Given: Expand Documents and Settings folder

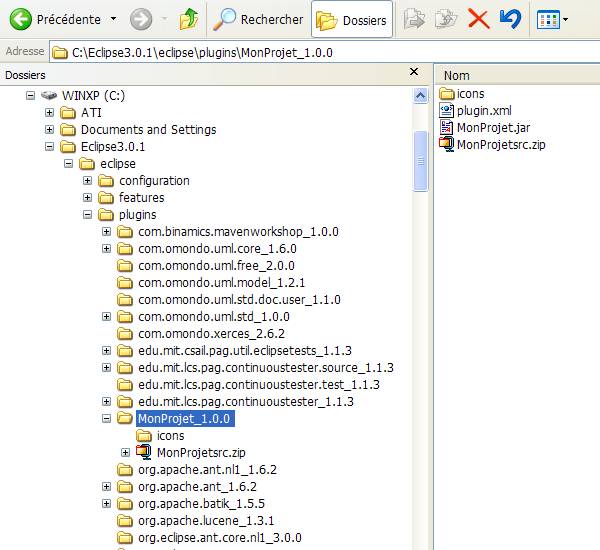Looking at the screenshot, I should [49, 129].
